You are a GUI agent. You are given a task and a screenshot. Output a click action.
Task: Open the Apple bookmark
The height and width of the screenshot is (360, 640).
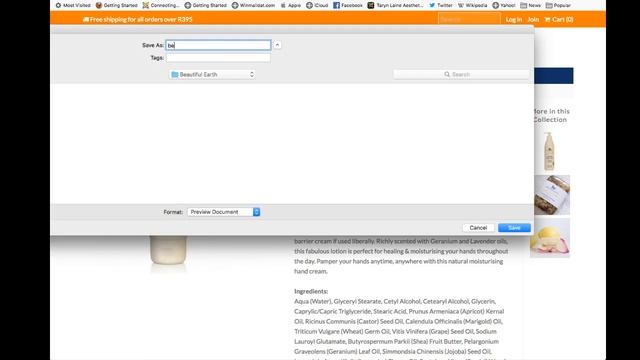pos(291,5)
